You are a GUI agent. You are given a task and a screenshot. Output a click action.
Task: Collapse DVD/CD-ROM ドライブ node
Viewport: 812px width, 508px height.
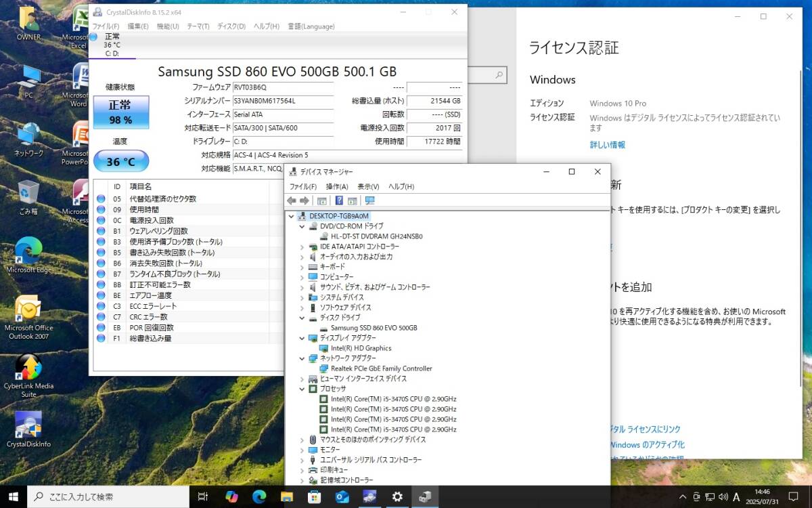coord(302,226)
